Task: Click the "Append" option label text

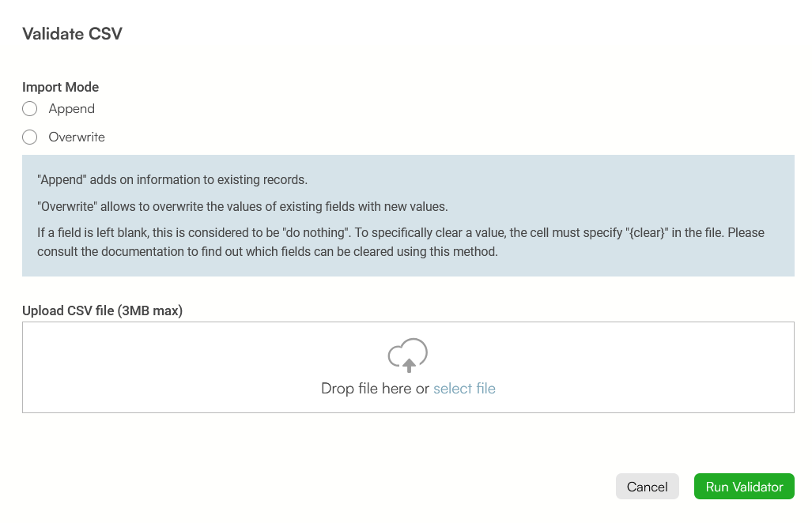Action: 71,109
